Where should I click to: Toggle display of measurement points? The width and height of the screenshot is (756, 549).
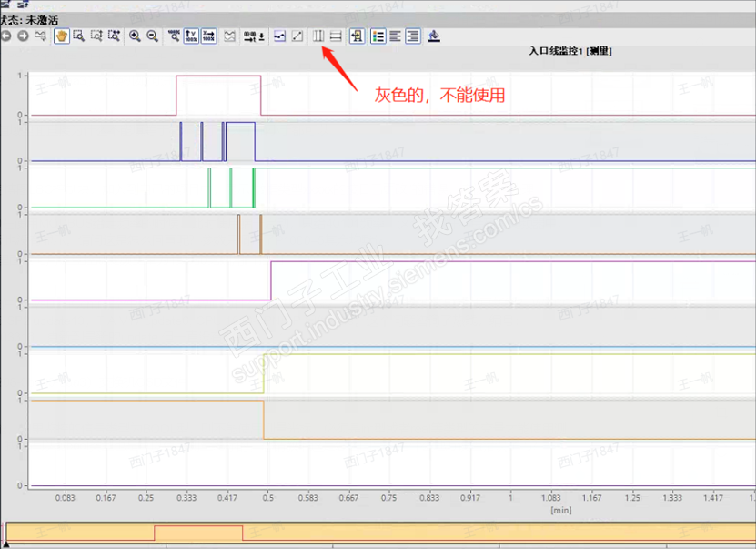point(279,36)
